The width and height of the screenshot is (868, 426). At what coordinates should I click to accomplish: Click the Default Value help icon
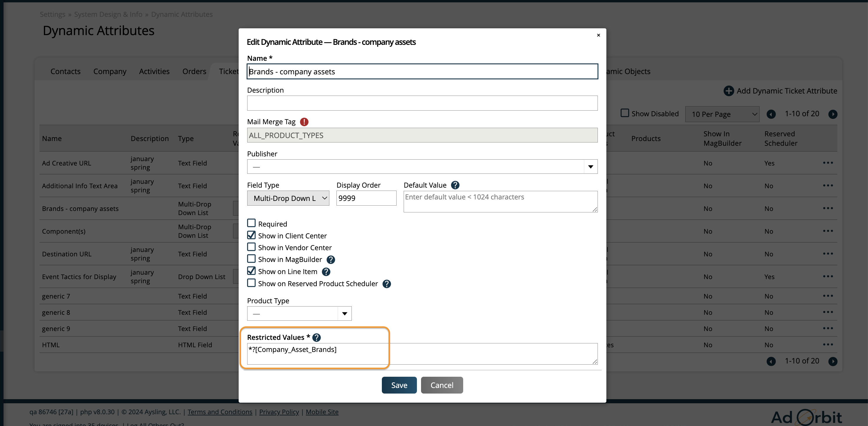point(455,185)
